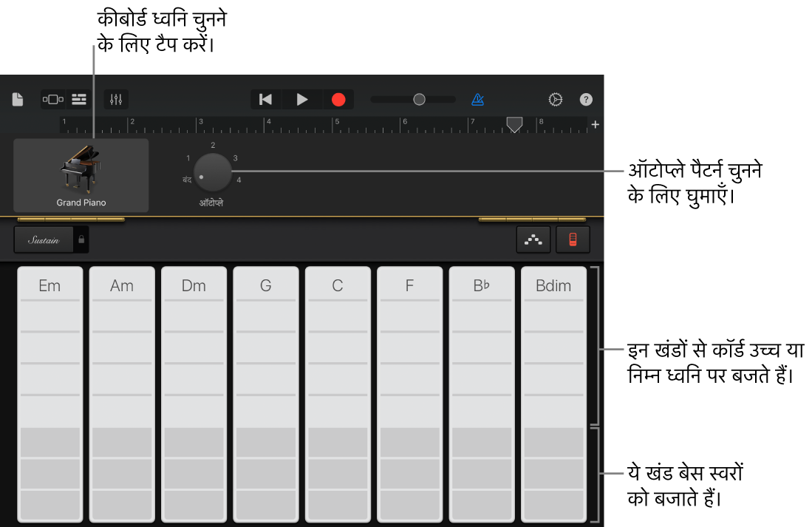Screen dimensions: 812x527
Task: Toggle the Sustain switch
Action: [44, 240]
